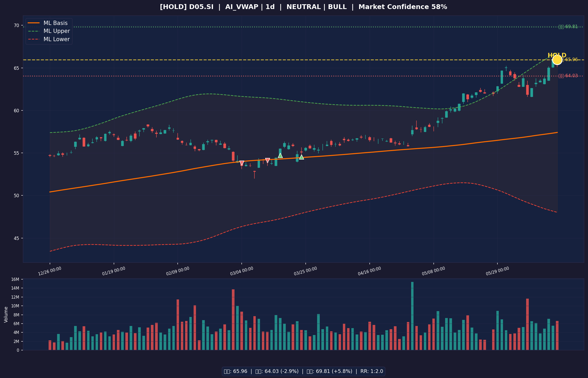Click the yellow HOLD circle marker
Viewport: 588px width, 378px height.
click(557, 60)
